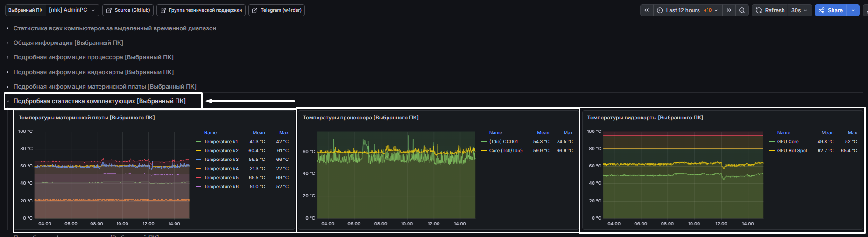The height and width of the screenshot is (237, 868).
Task: Sort motherboard legend by Mean header
Action: (259, 133)
